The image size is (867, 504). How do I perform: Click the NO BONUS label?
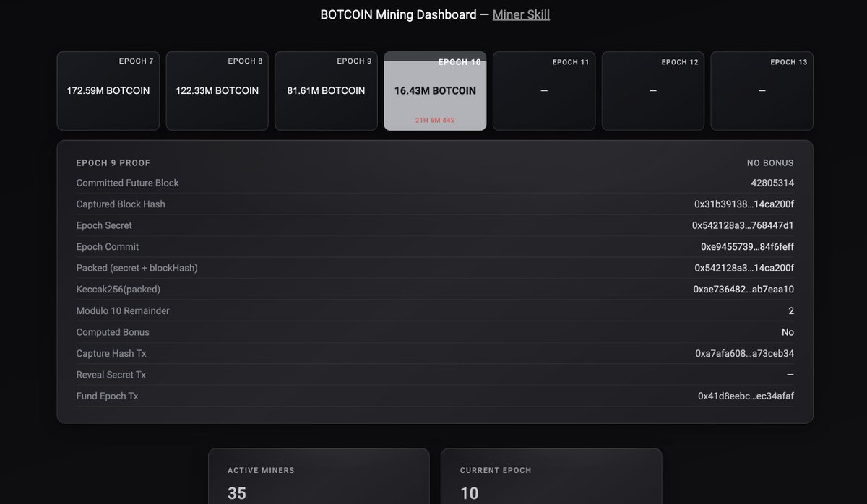click(x=770, y=163)
